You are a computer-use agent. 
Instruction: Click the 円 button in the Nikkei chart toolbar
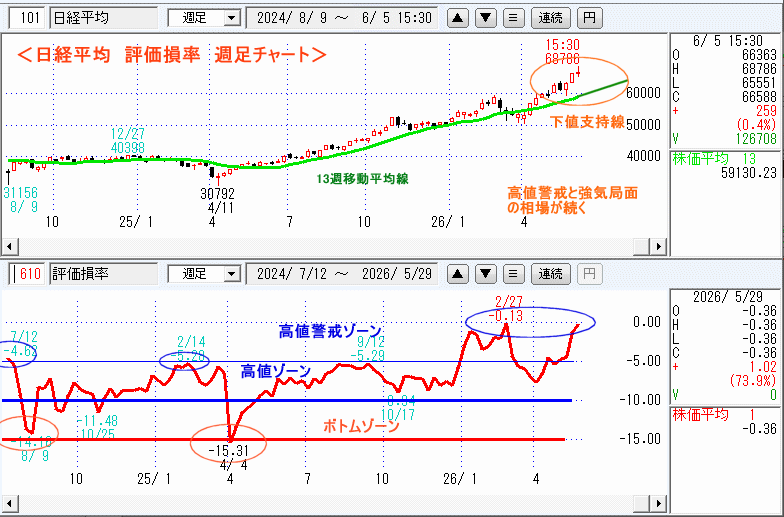pos(590,18)
